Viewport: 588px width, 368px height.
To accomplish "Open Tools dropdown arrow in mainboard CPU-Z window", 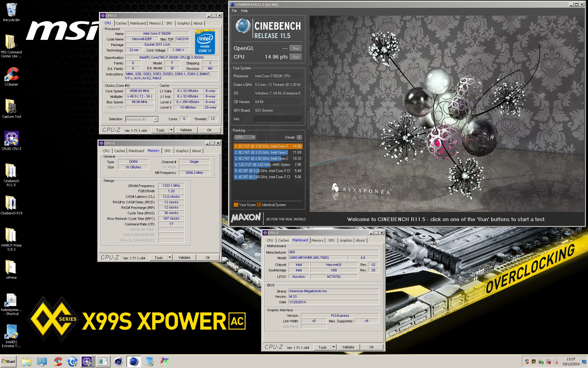I will pos(334,347).
